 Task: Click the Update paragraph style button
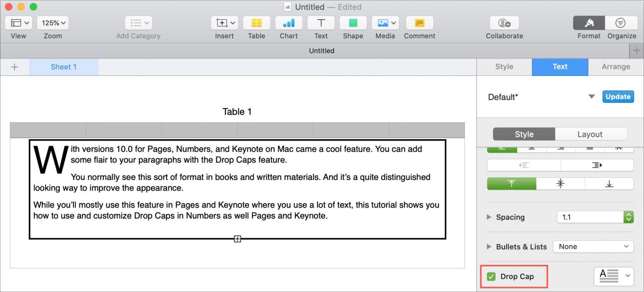618,97
